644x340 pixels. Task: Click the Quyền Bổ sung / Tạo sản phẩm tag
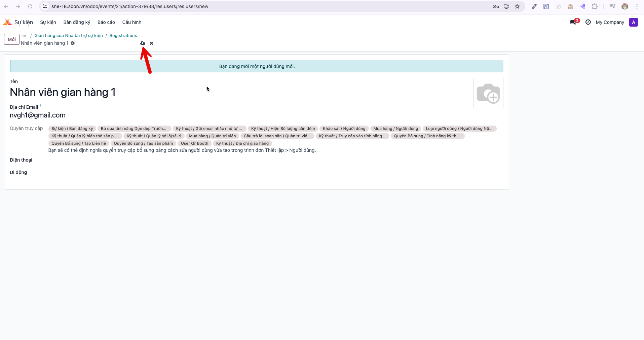[x=143, y=143]
